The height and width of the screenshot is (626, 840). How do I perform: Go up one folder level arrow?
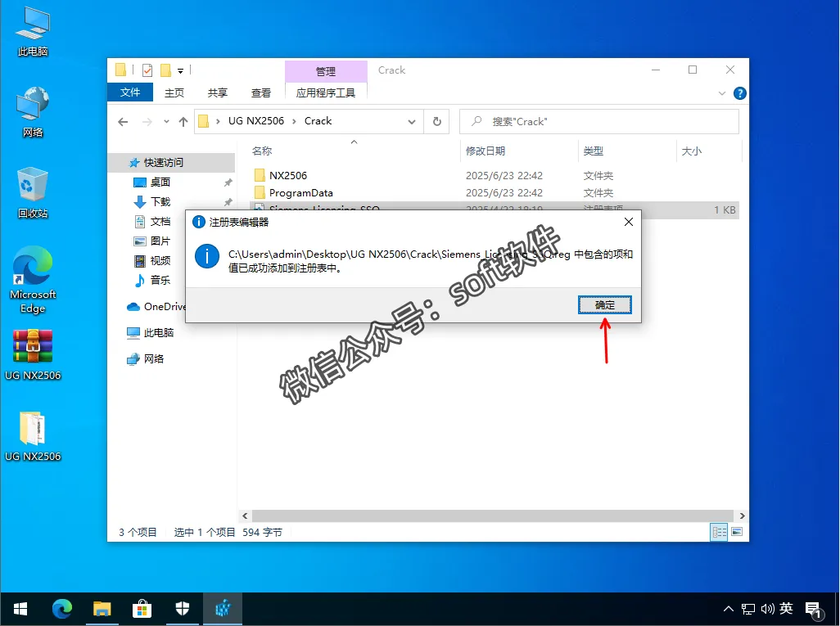[183, 122]
